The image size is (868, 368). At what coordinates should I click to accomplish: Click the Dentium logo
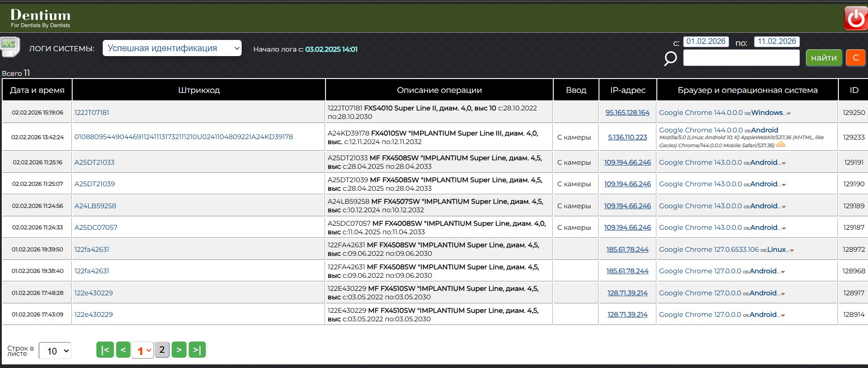point(40,18)
